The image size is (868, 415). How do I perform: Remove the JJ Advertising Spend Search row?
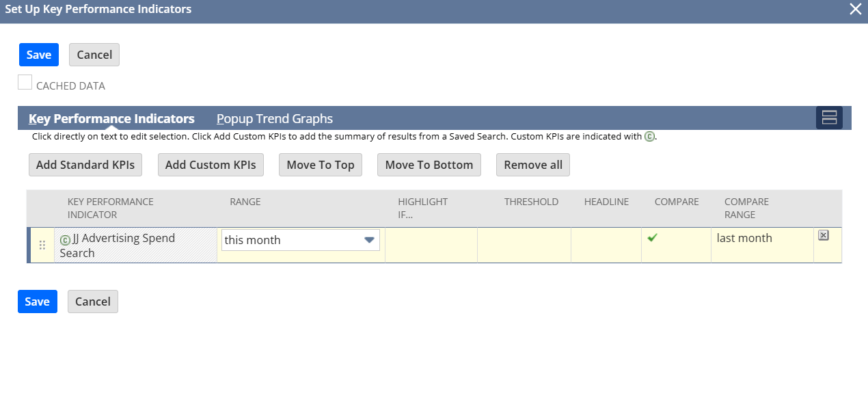[x=823, y=235]
